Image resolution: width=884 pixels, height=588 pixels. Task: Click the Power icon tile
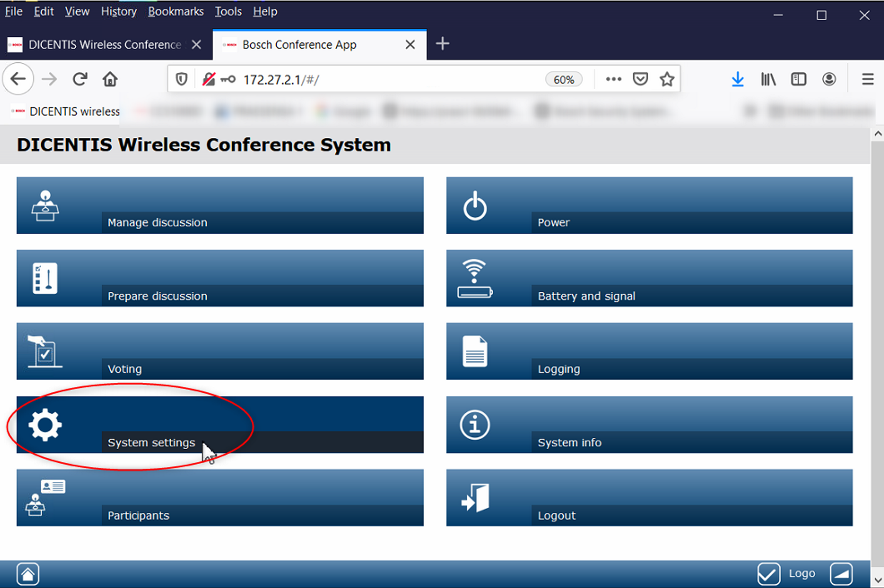click(475, 206)
